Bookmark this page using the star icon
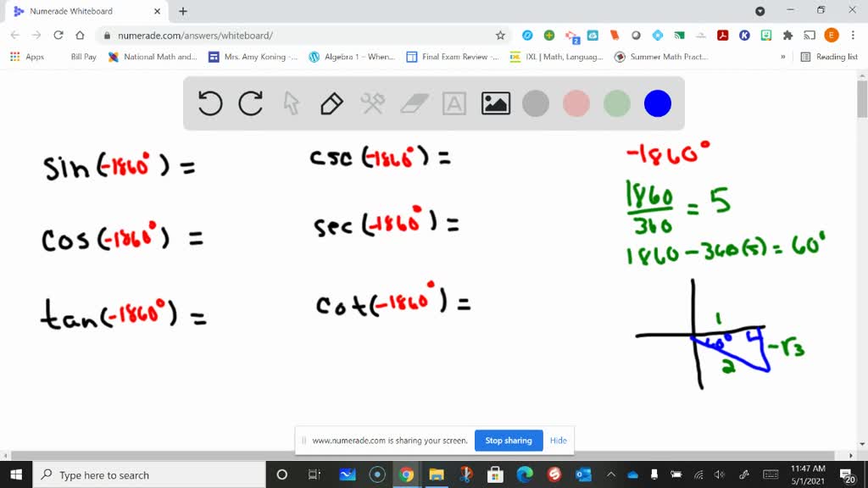The width and height of the screenshot is (868, 488). coord(500,36)
